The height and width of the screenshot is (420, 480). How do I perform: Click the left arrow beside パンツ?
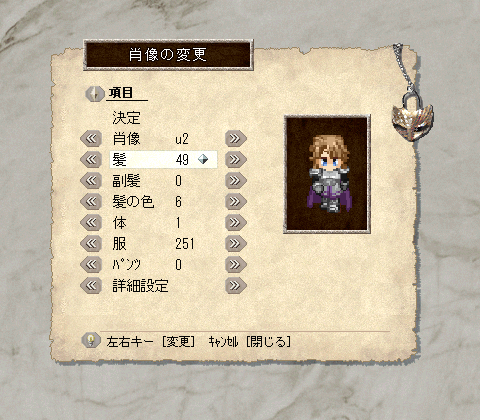(91, 265)
